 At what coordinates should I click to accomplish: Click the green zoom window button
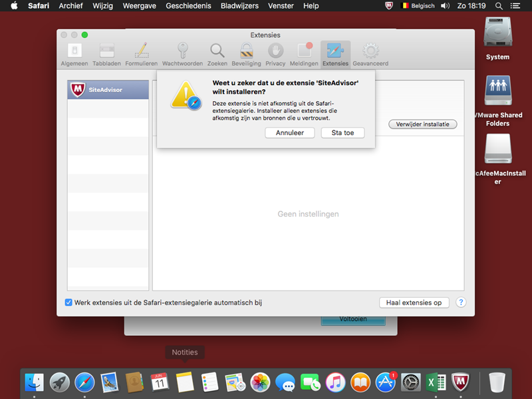coord(85,35)
